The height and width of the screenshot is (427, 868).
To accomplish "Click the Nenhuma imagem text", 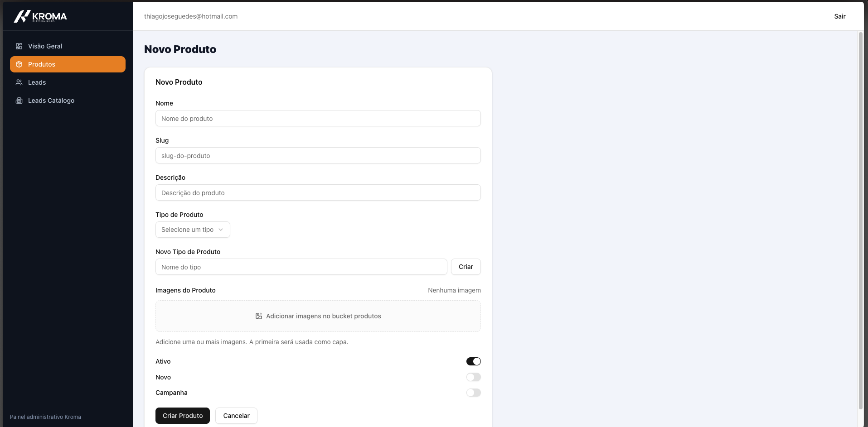I will tap(454, 290).
